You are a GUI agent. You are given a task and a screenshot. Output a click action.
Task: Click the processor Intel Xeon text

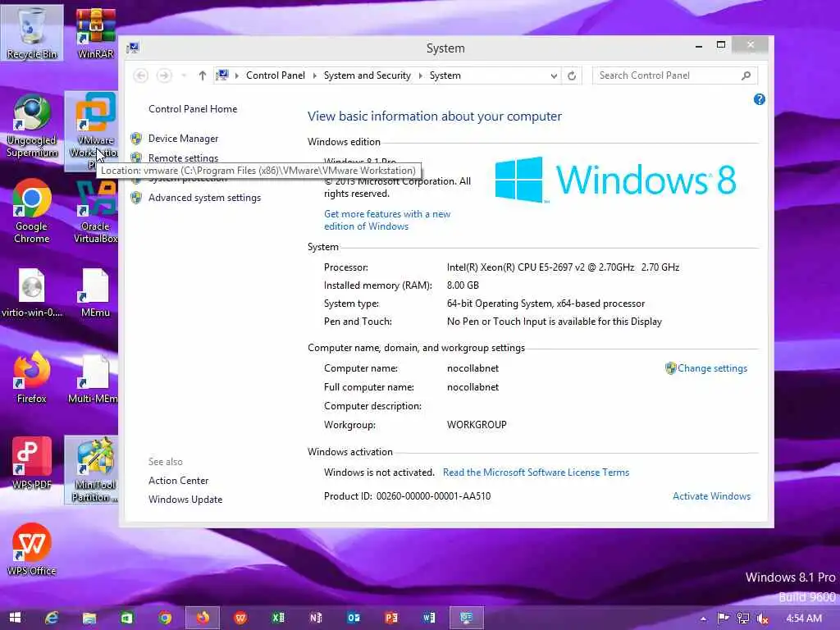tap(563, 267)
